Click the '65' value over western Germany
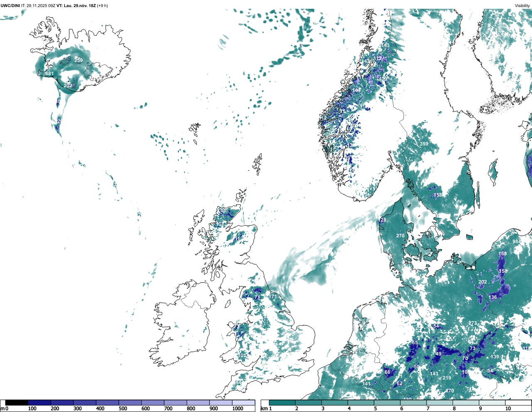Viewport: 532px width, 412px height. click(x=415, y=343)
